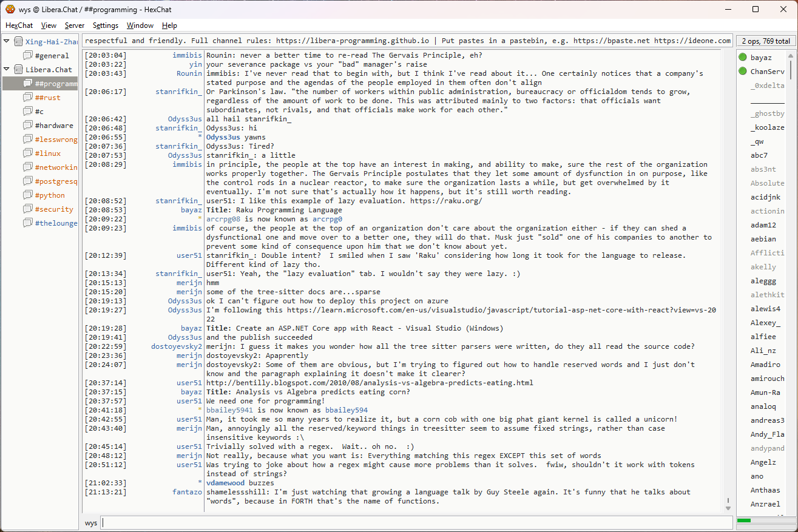The width and height of the screenshot is (798, 532).
Task: Click the HexChat app icon in title bar
Action: point(10,9)
